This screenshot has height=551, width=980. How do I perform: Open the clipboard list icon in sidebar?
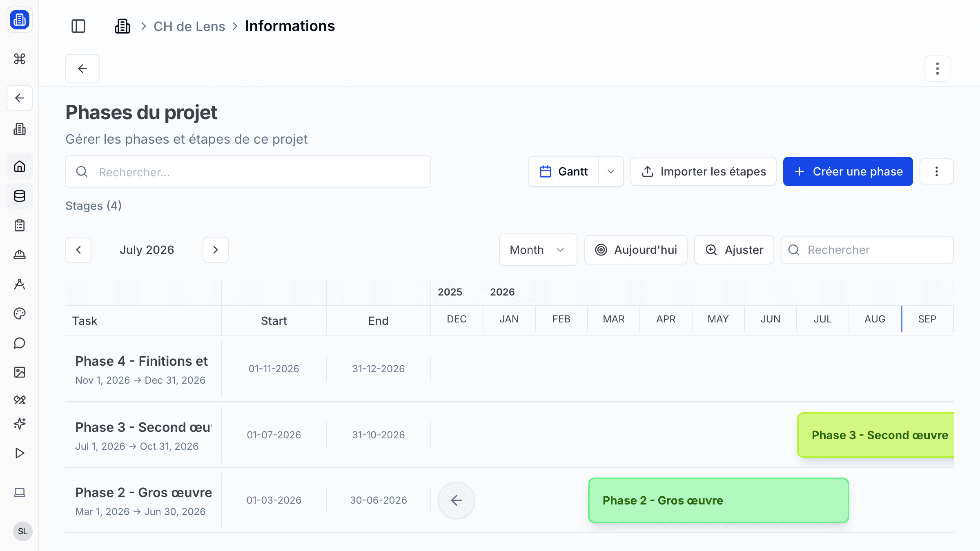tap(20, 225)
